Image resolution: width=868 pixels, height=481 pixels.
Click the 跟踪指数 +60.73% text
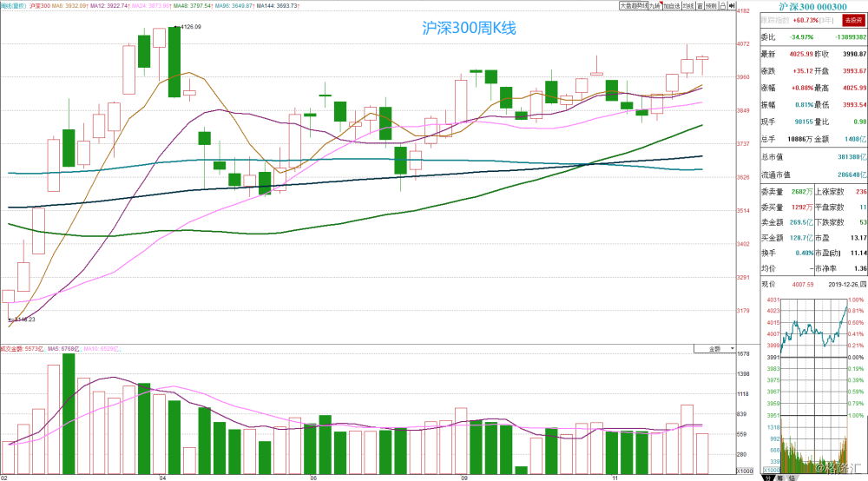pyautogui.click(x=797, y=20)
